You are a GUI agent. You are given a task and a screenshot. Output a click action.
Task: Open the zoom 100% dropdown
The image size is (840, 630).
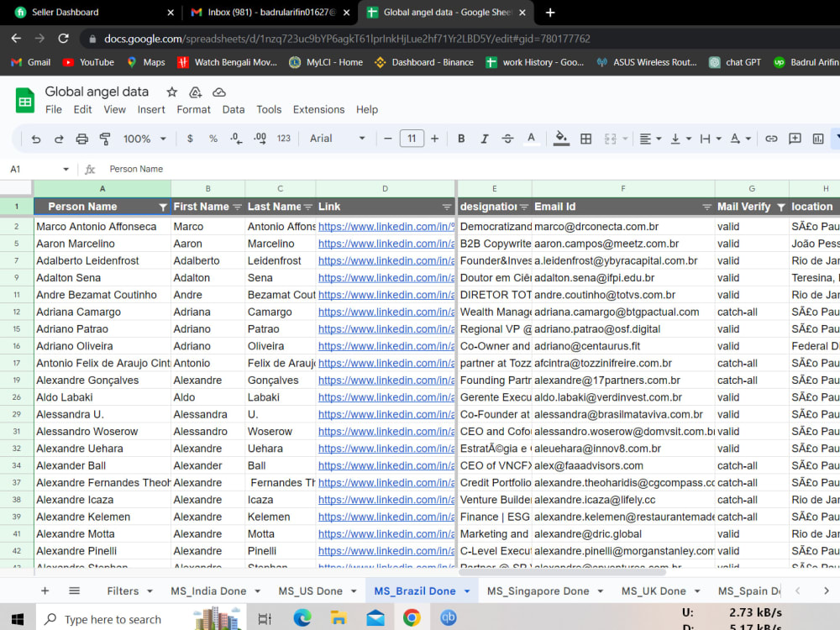[x=144, y=139]
